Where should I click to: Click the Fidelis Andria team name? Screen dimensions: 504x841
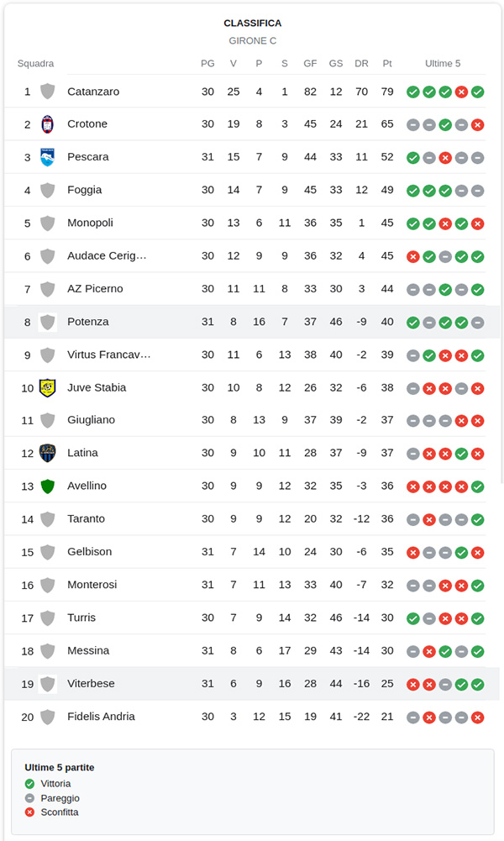coord(101,717)
